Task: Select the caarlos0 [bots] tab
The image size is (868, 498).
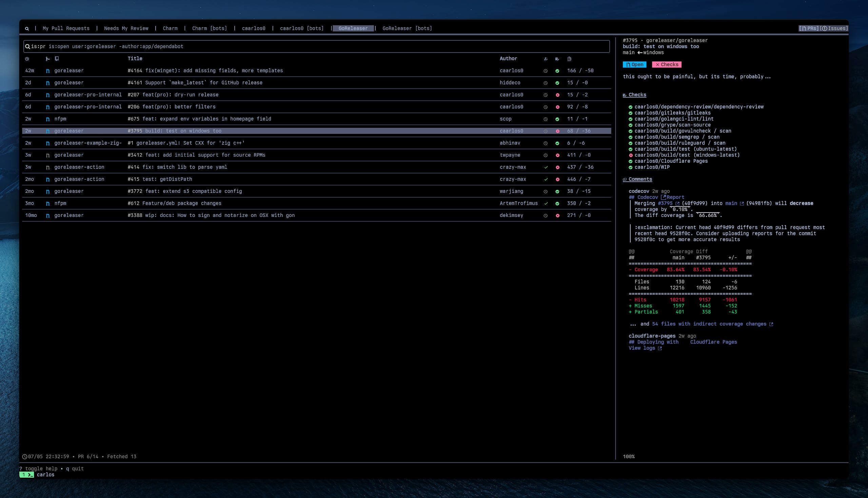Action: [x=302, y=28]
